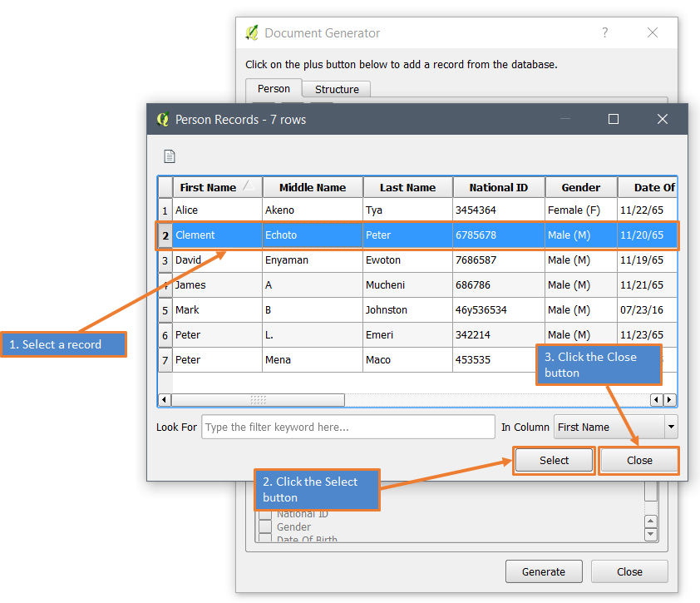Click the Close button in Person Records dialog
Screen dimensions: 700x603
(x=638, y=460)
